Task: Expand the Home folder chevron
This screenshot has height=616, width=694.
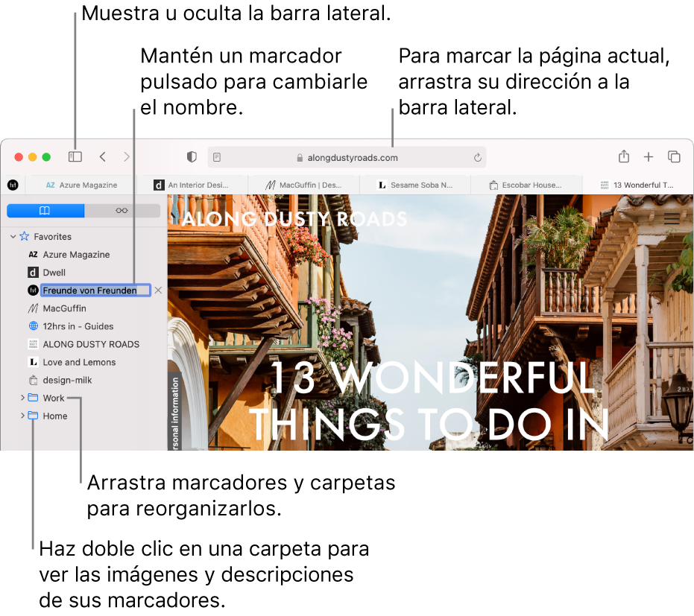Action: pos(22,416)
